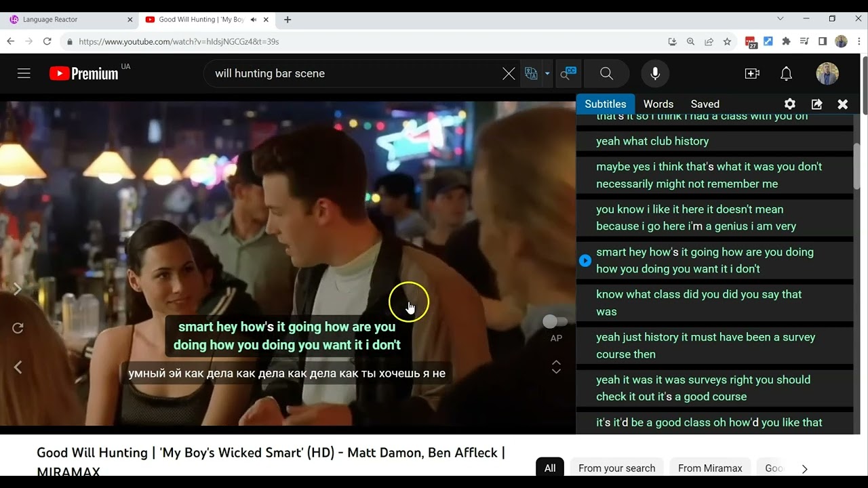Click the Russian translation subtitle text
The image size is (868, 488).
pyautogui.click(x=287, y=373)
